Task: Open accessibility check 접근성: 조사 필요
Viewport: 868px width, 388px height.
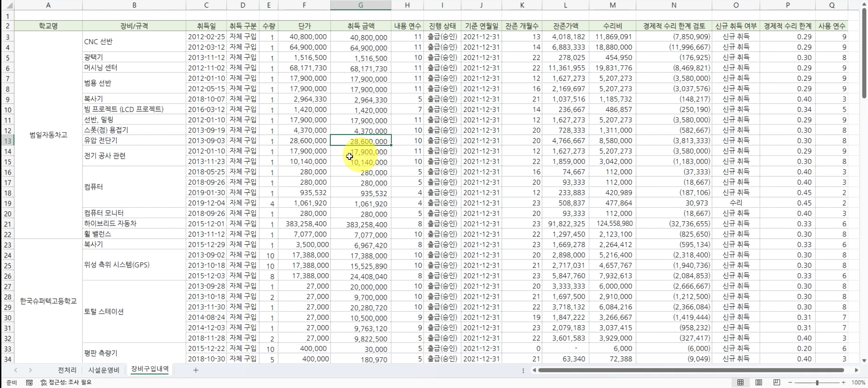Action: click(66, 382)
